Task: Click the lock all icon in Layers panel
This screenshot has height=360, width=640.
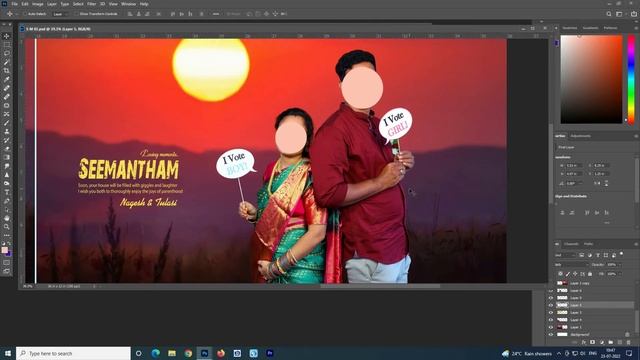Action: click(x=590, y=274)
